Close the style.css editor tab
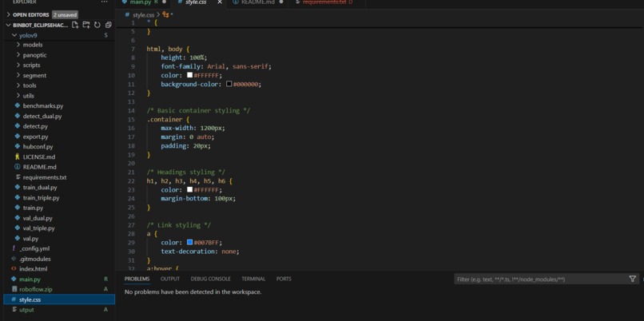 tap(220, 2)
